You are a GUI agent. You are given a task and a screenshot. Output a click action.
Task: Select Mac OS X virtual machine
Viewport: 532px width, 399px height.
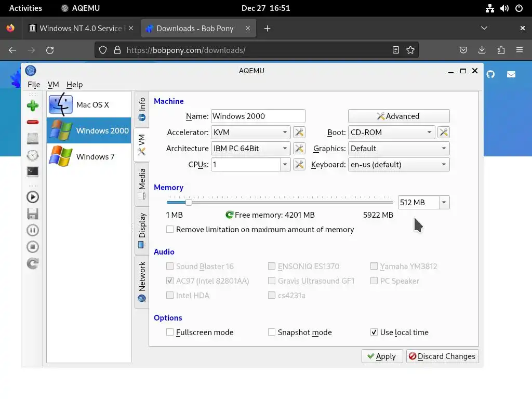click(x=88, y=104)
